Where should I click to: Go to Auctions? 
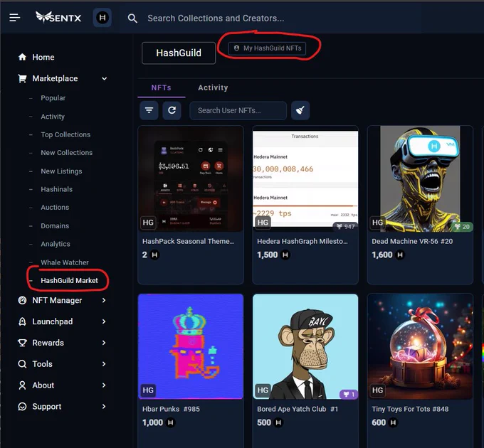click(x=55, y=207)
